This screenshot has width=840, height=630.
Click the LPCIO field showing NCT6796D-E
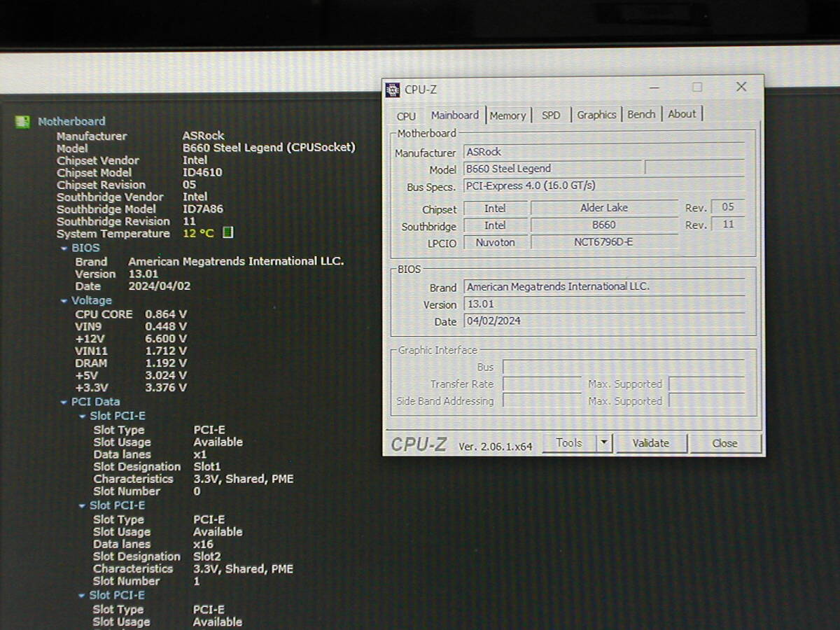(x=604, y=242)
